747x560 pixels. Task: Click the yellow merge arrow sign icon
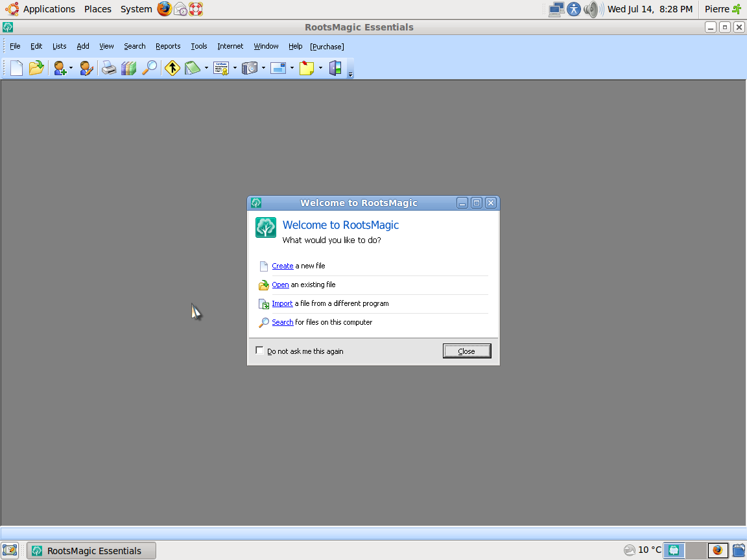(172, 68)
